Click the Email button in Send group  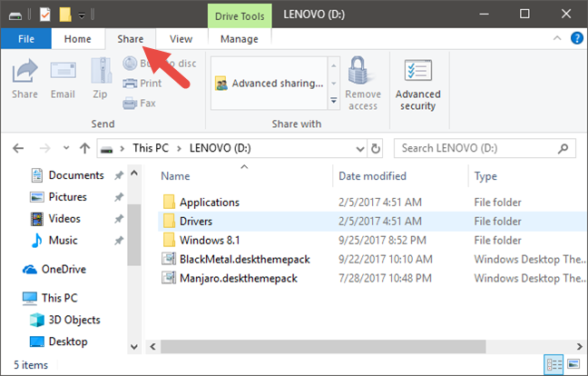(63, 79)
